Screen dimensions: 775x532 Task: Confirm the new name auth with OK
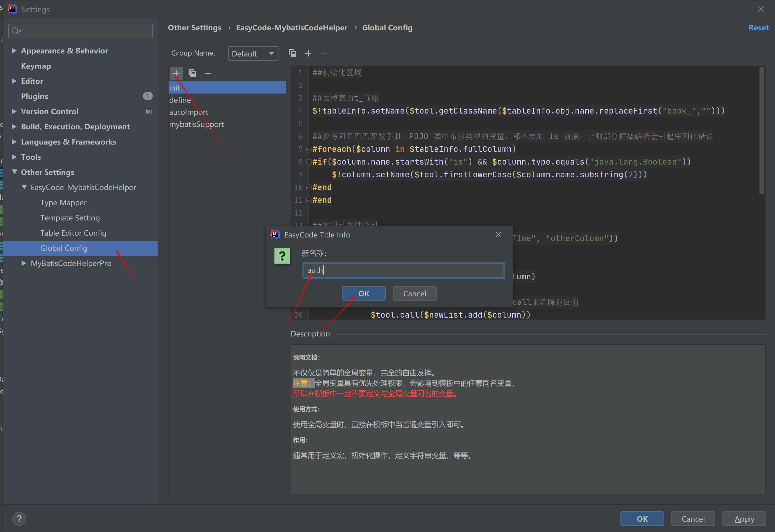coord(363,293)
